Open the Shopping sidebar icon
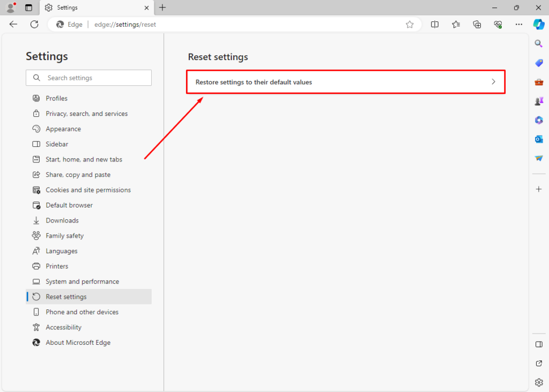549x392 pixels. point(538,63)
